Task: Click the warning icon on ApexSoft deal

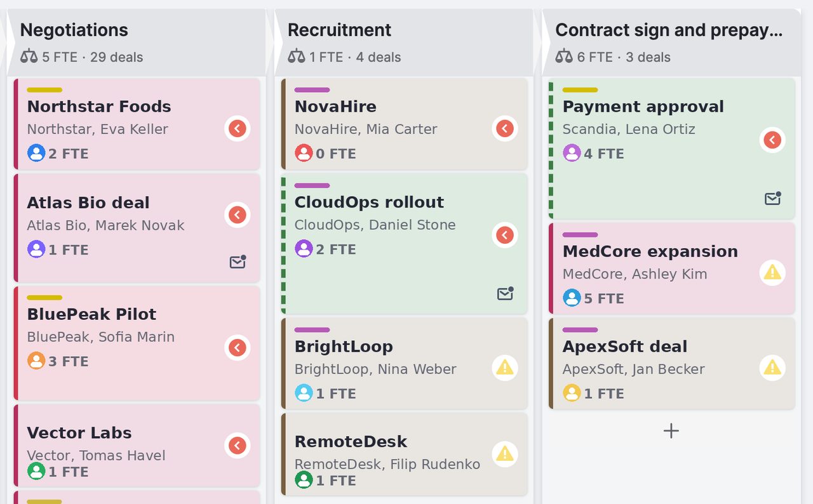Action: [x=772, y=368]
